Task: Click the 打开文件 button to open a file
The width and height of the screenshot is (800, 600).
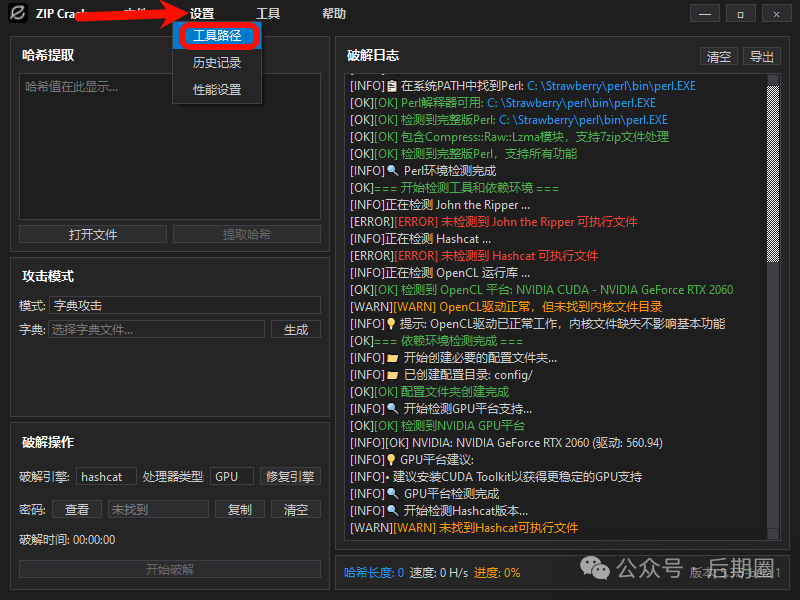Action: 92,233
